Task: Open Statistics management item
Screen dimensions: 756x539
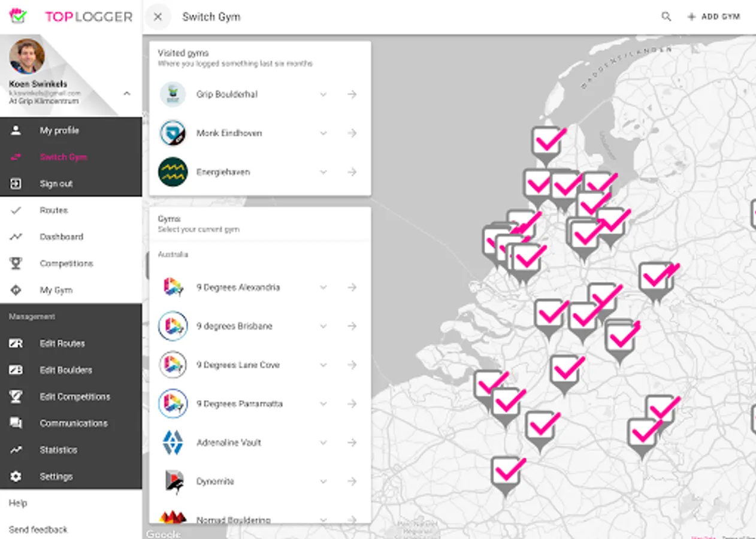Action: [71, 449]
